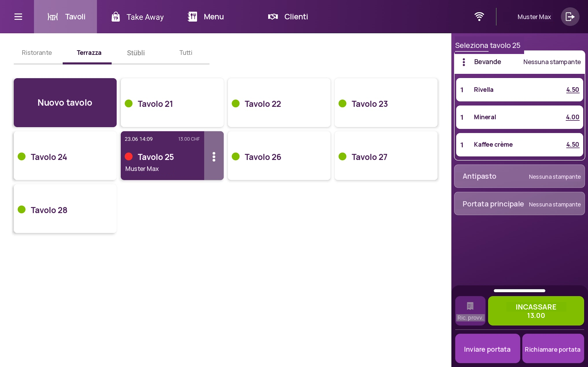Image resolution: width=588 pixels, height=367 pixels.
Task: Print provisional receipt Ric. provv.
Action: (470, 311)
